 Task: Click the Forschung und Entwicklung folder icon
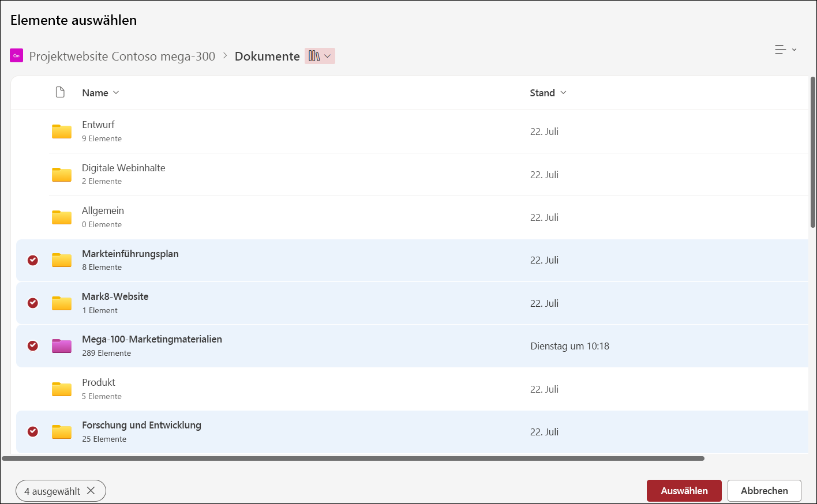pos(62,432)
